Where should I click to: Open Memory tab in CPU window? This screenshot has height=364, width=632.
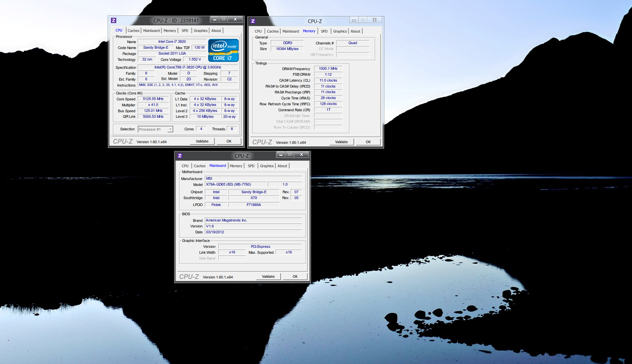(x=170, y=31)
